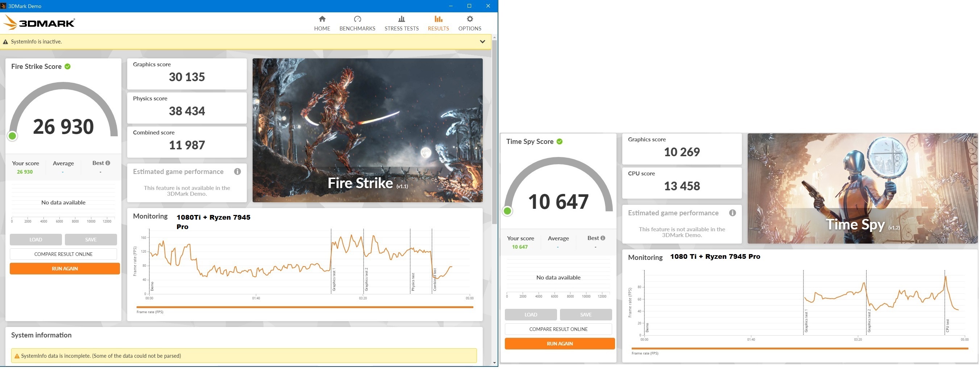Click the 3DMark Demo title bar app icon
The width and height of the screenshot is (980, 369).
pyautogui.click(x=3, y=6)
